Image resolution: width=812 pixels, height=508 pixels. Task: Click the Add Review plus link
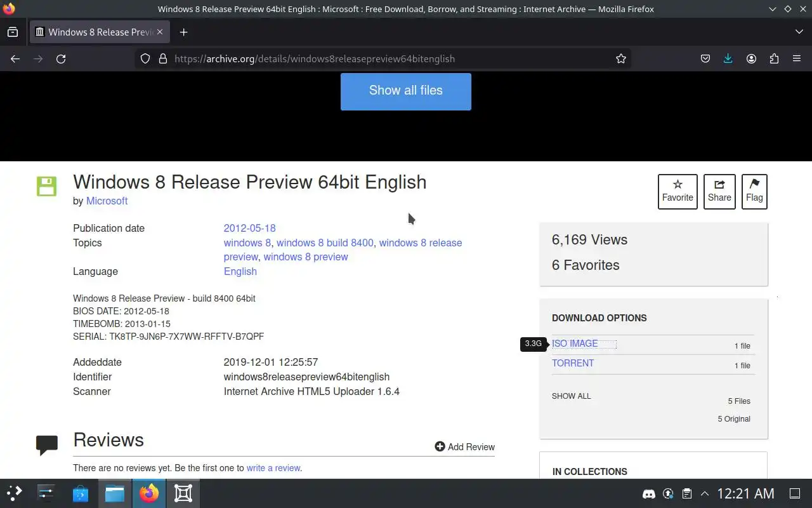pos(464,447)
